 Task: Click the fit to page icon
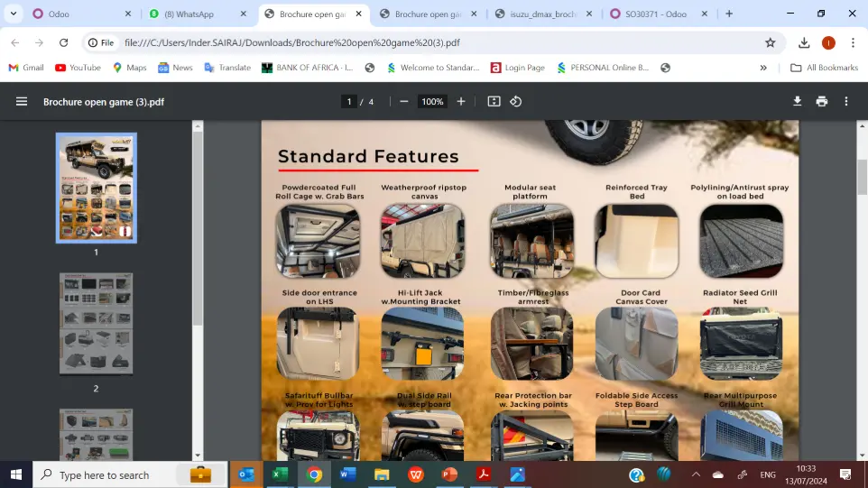click(494, 102)
